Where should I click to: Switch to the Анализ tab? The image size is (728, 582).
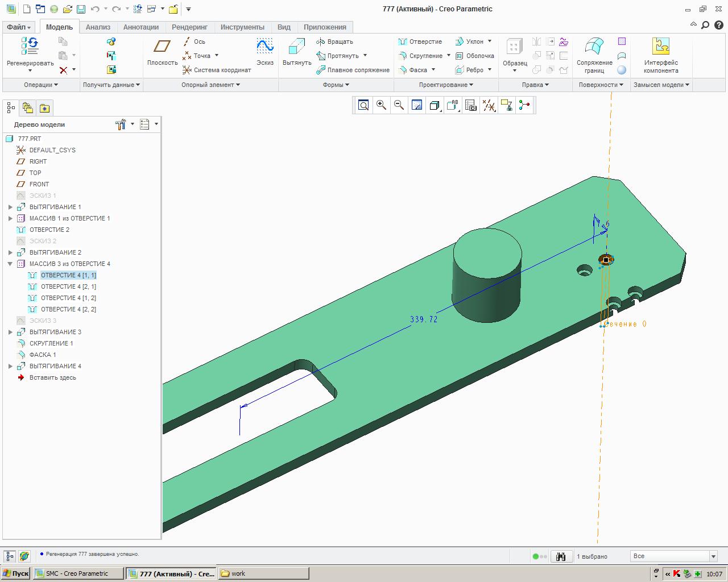click(x=98, y=27)
